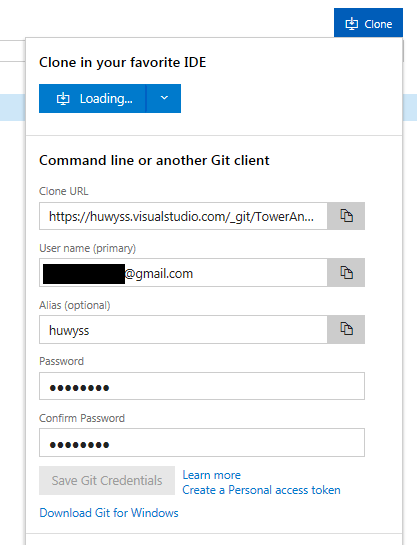Click into the Alias field containing huwyss
The width and height of the screenshot is (417, 545).
pyautogui.click(x=183, y=330)
